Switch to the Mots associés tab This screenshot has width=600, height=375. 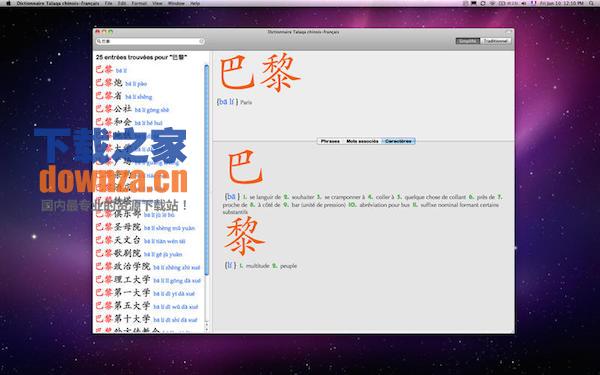(362, 141)
